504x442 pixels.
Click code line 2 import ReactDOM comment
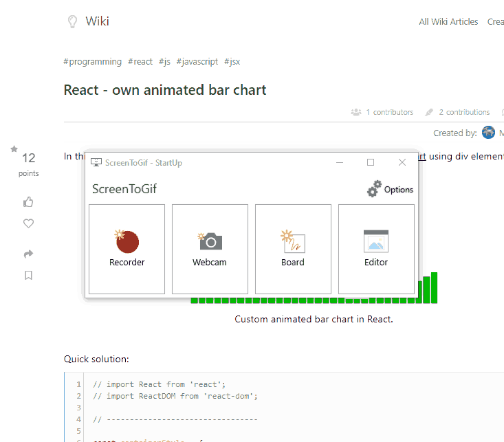tap(175, 396)
